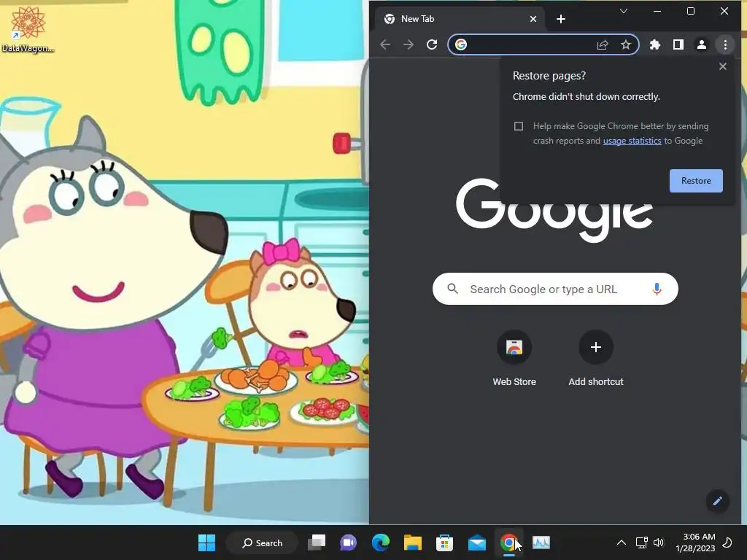Restore previous Chrome pages
Image resolution: width=747 pixels, height=560 pixels.
[x=696, y=181]
